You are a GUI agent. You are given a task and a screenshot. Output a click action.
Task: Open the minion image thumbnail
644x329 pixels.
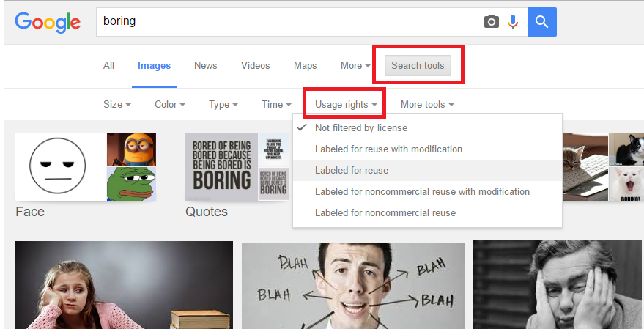click(x=131, y=149)
